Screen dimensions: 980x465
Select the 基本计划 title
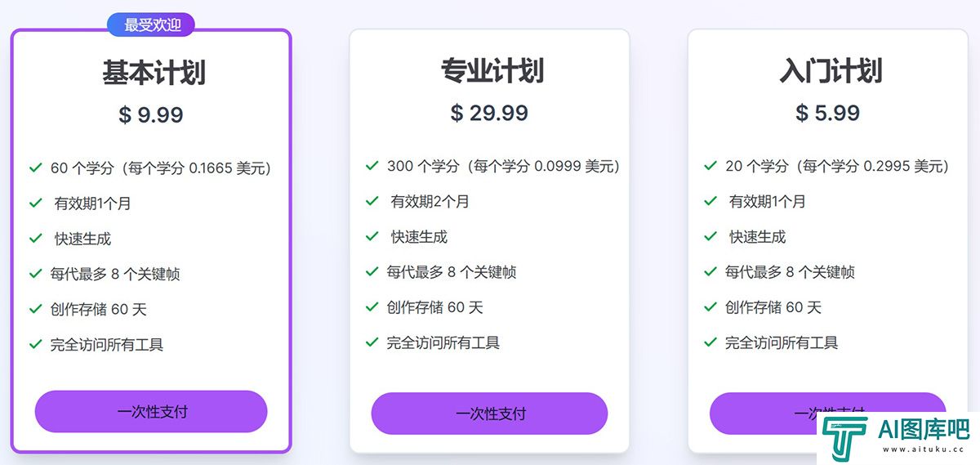154,73
